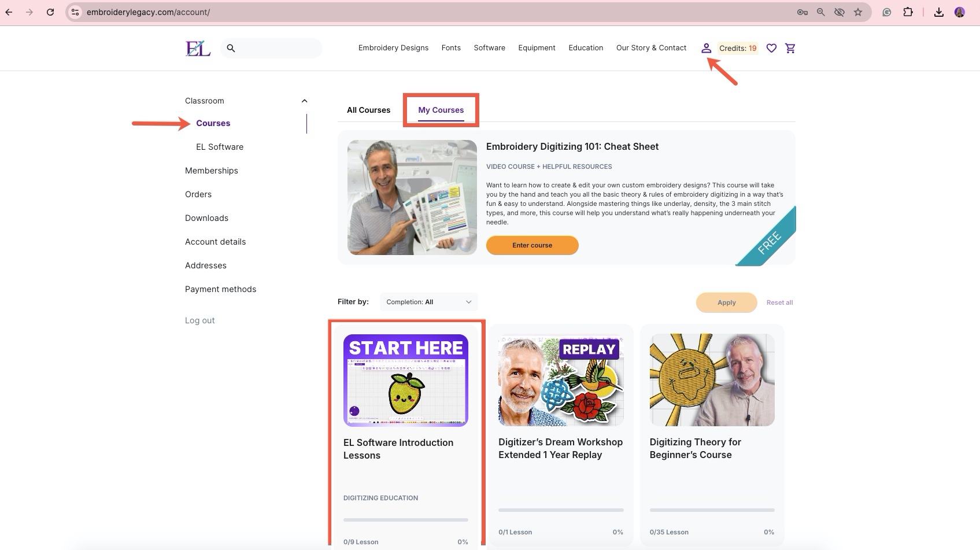
Task: Click the DIGITIZING EDUCATION category label
Action: 380,498
